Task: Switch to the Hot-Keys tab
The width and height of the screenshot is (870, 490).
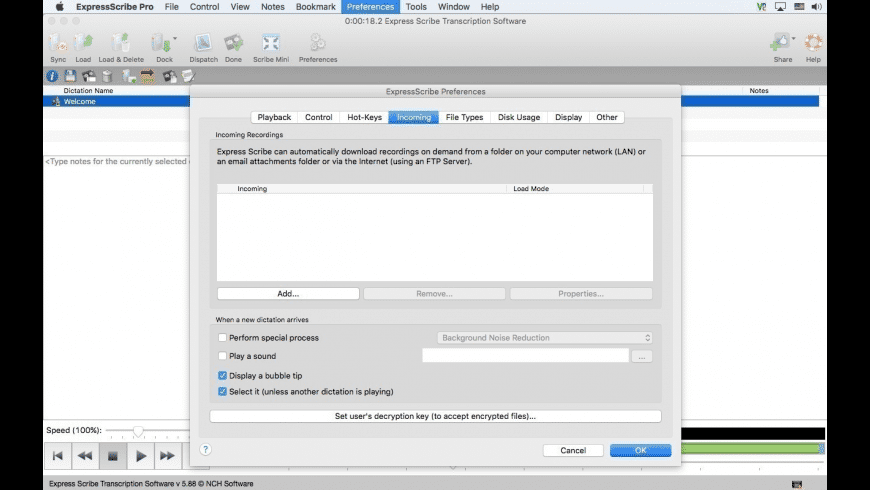Action: point(365,117)
